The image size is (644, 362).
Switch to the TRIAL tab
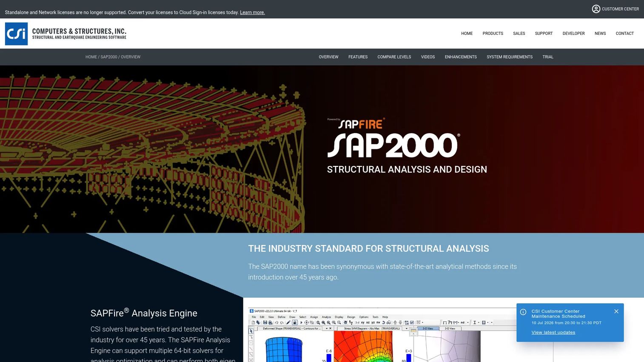[x=548, y=57]
